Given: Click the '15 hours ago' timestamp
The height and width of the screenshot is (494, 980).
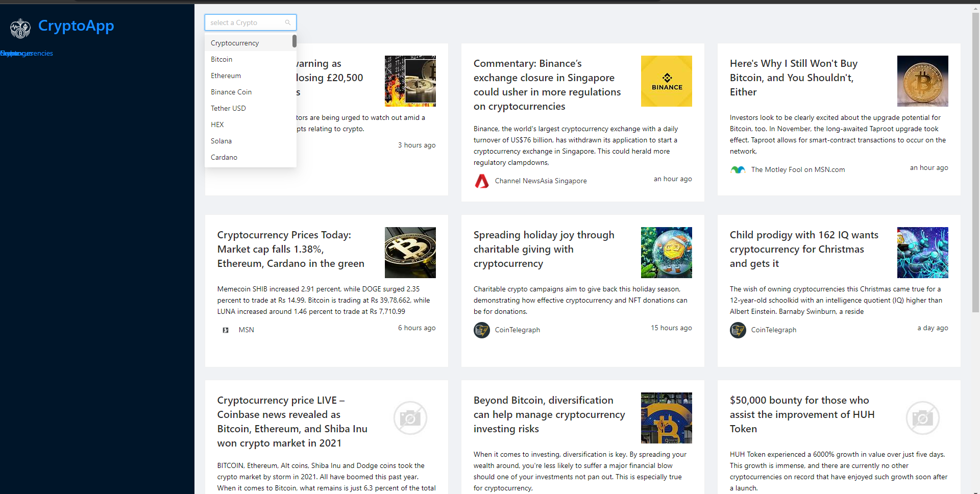Looking at the screenshot, I should 671,328.
